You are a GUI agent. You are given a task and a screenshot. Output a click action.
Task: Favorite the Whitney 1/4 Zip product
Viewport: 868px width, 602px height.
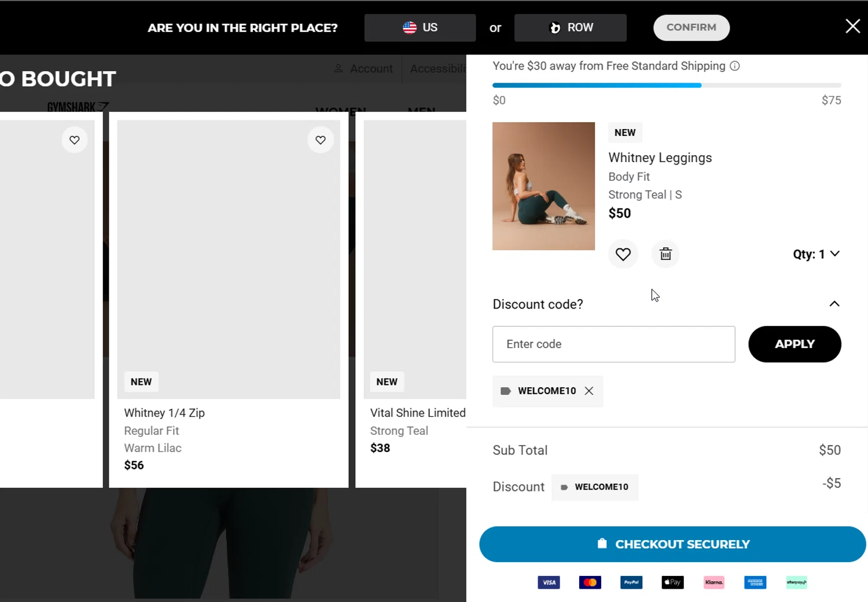[321, 140]
